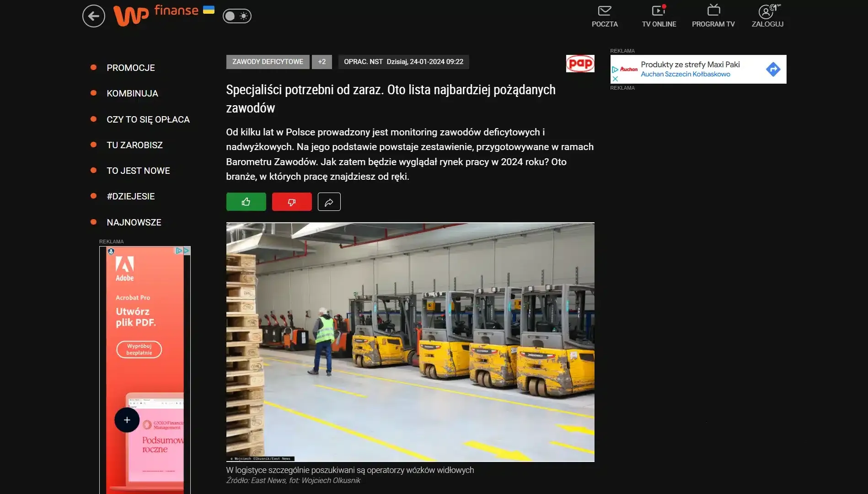This screenshot has width=868, height=494.
Task: Click the share arrow icon
Action: tap(329, 202)
